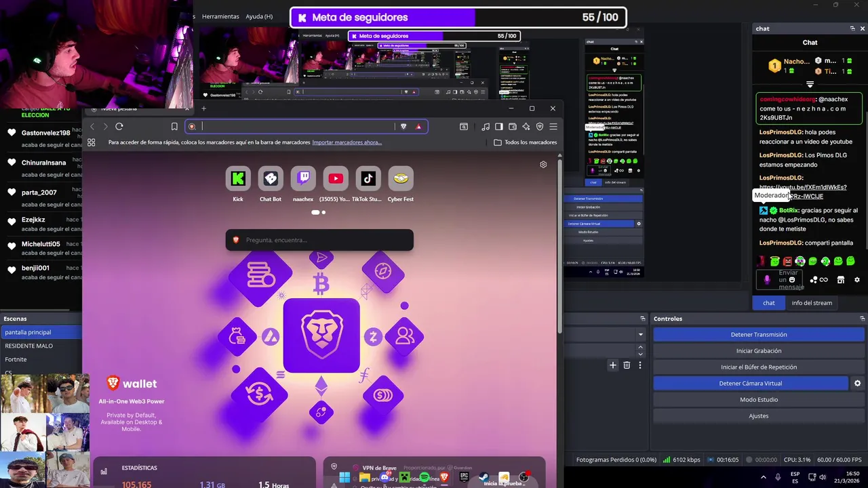
Task: Open the tab search icon in Brave toolbar
Action: point(464,126)
